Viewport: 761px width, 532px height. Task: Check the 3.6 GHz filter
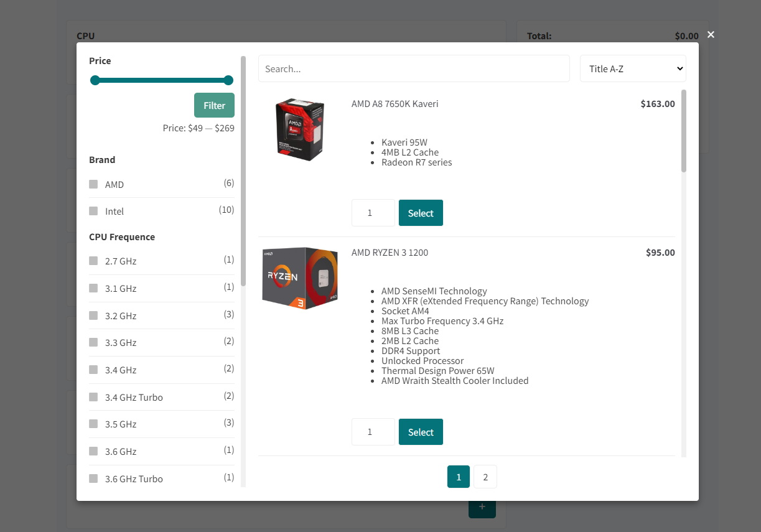pyautogui.click(x=93, y=451)
